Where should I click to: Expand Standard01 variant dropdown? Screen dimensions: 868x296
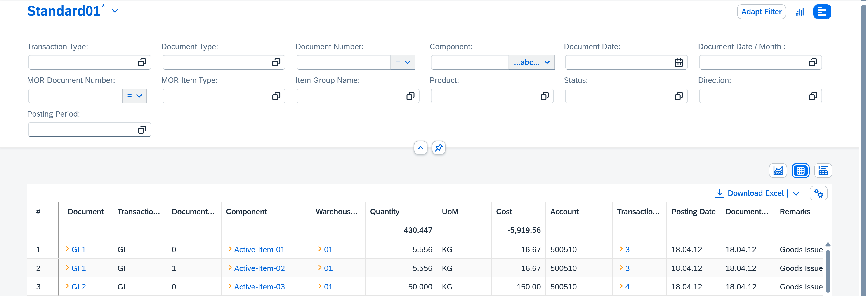115,11
